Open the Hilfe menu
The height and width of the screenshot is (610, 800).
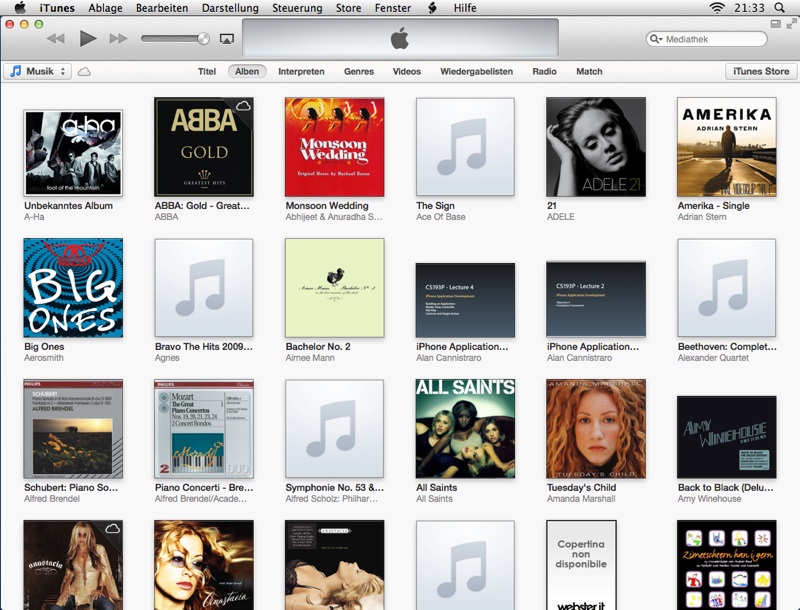465,8
